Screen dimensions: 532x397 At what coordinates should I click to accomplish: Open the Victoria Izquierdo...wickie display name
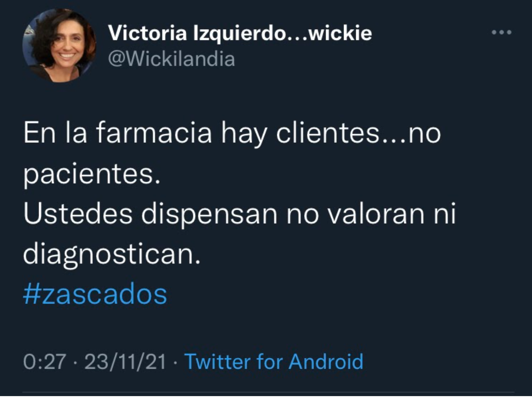coord(240,33)
